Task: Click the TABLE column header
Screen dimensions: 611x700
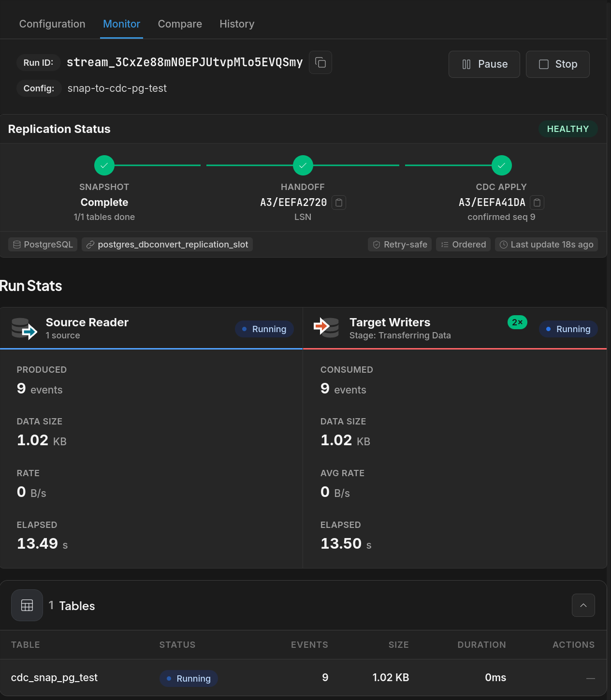Action: (26, 645)
